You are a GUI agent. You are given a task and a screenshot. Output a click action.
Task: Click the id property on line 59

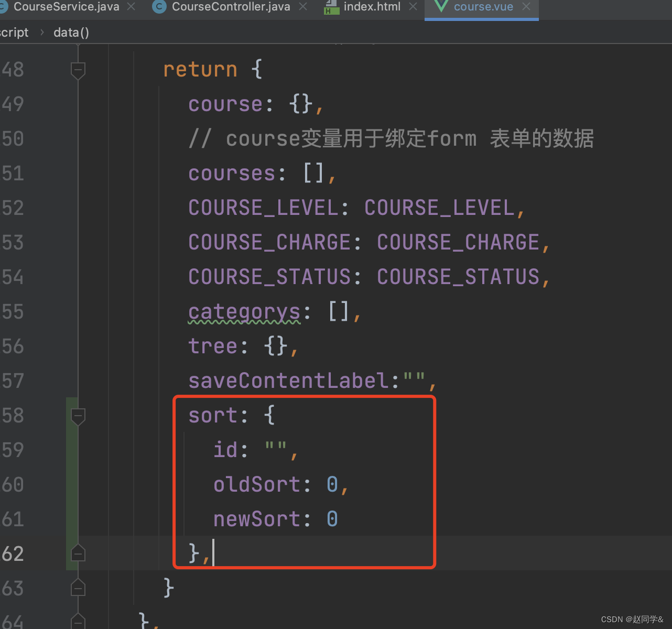tap(225, 450)
